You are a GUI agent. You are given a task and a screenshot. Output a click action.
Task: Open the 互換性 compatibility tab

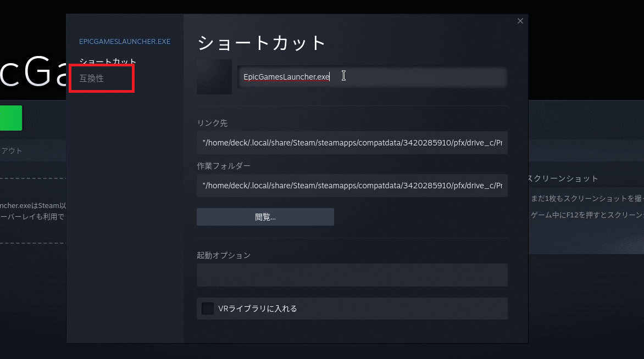coord(92,78)
